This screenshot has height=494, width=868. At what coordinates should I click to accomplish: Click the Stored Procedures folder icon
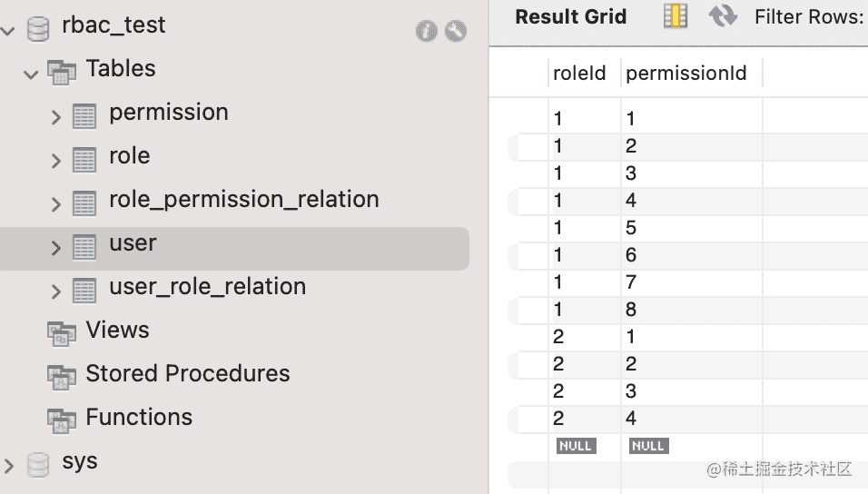tap(62, 376)
